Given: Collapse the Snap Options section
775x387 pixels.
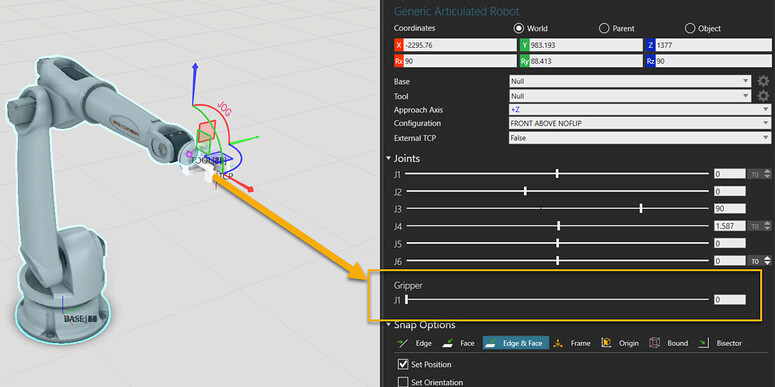Looking at the screenshot, I should point(388,325).
